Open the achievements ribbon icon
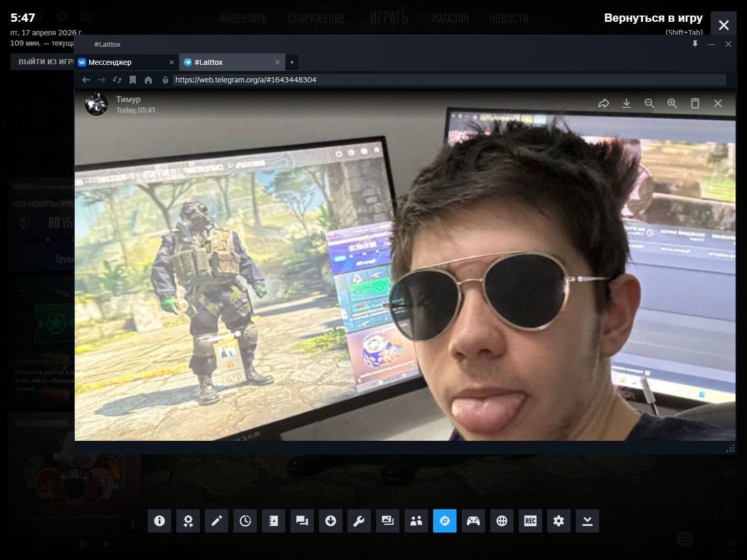 188,521
